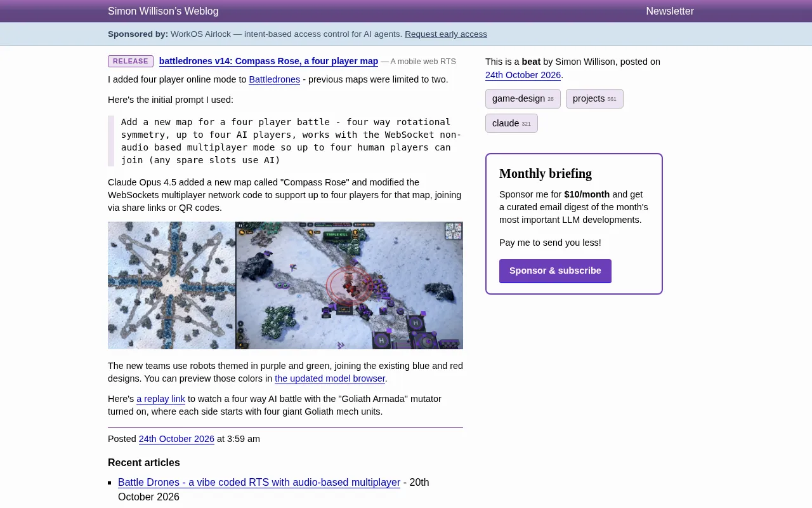Viewport: 812px width, 508px height.
Task: Click the Compass Rose map overview image
Action: tap(171, 285)
